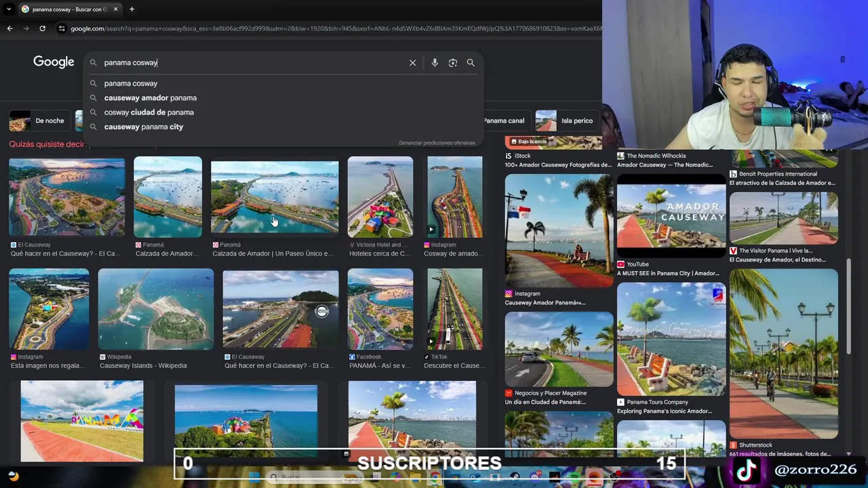
Task: Open the tab search chevron in Chrome
Action: (x=9, y=9)
